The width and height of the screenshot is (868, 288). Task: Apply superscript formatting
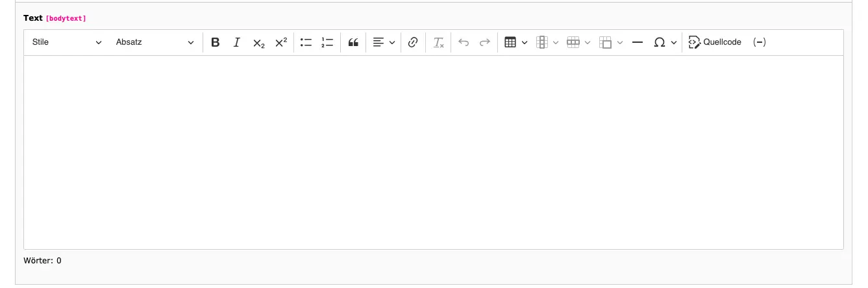click(x=280, y=43)
